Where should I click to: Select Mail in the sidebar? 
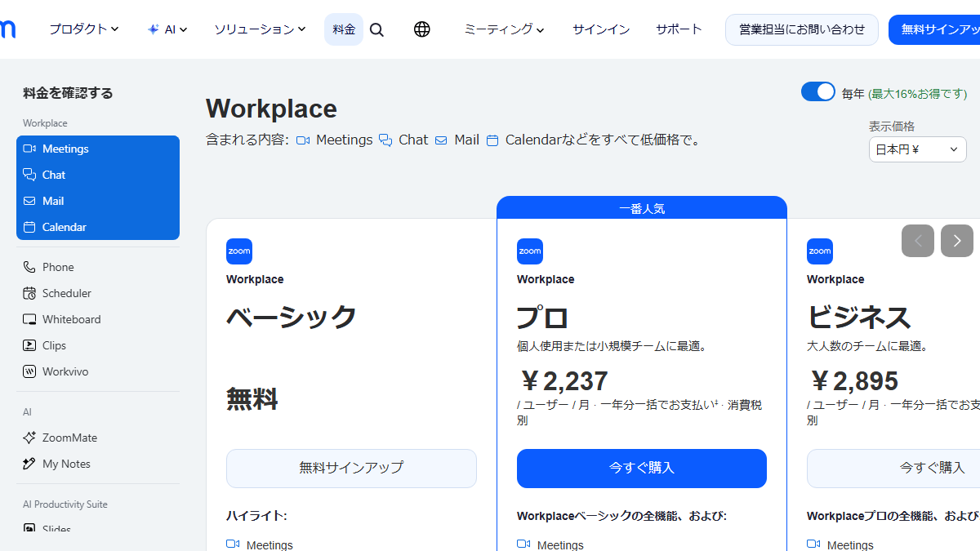click(x=98, y=201)
